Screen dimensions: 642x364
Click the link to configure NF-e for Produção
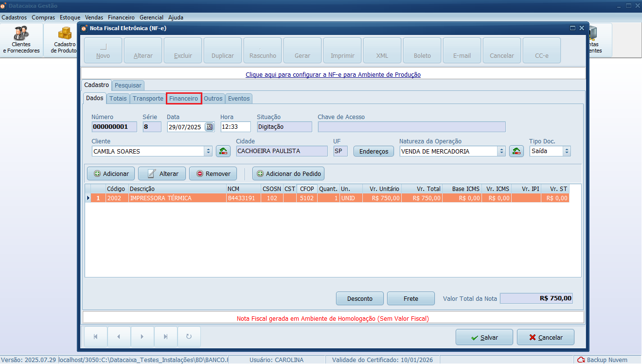pyautogui.click(x=333, y=75)
